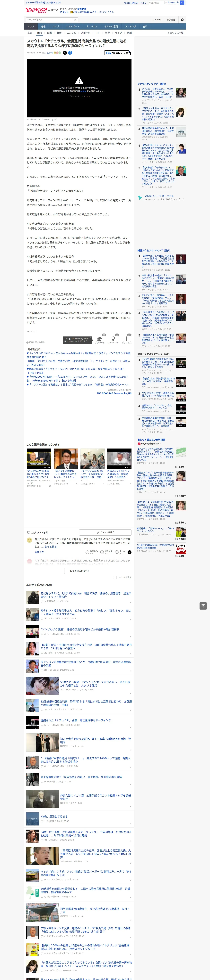Viewport: 210px width, 980px height.
Task: Open the settings gear icon in the header
Action: pyautogui.click(x=182, y=20)
